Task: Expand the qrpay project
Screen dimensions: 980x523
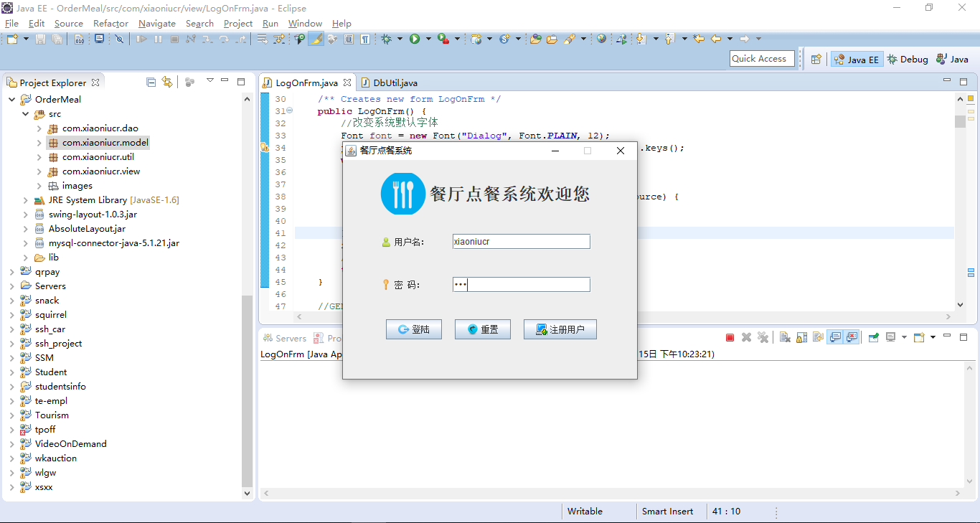Action: point(11,272)
